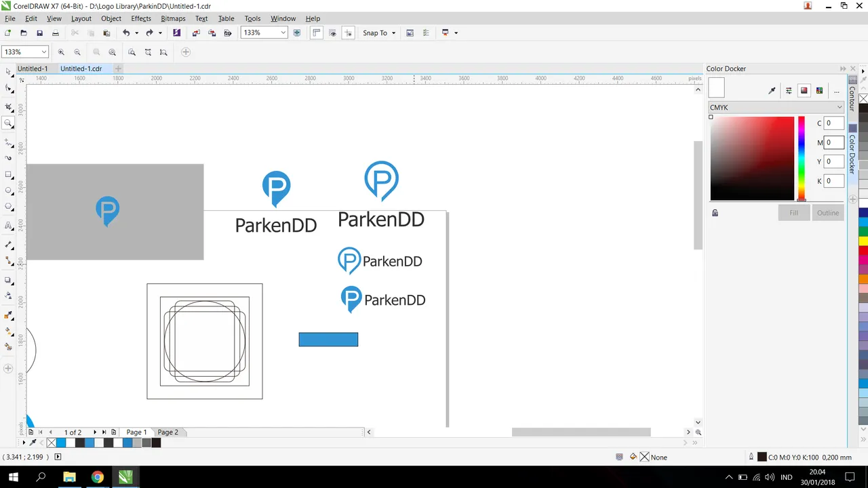Pick the cyan swatch in document palette
868x488 pixels.
click(61, 443)
